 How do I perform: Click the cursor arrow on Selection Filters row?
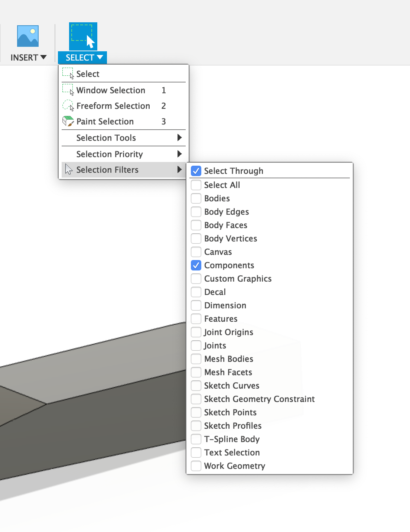69,170
